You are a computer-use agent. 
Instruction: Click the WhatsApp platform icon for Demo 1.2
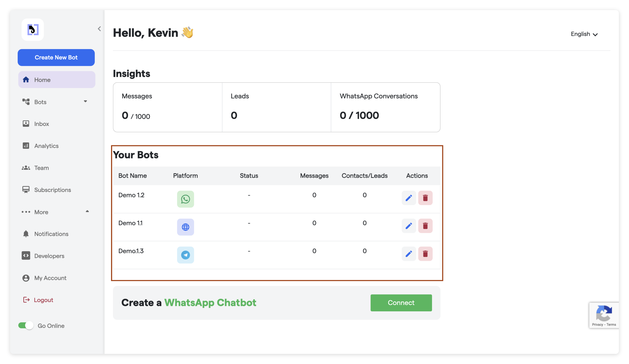click(185, 199)
